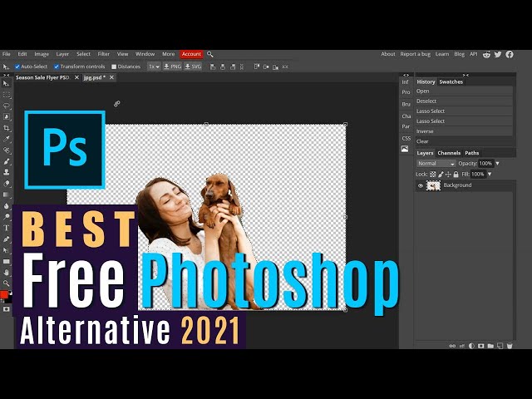Select the Object Selection tool
Viewport: 532px width, 399px height.
[7, 117]
